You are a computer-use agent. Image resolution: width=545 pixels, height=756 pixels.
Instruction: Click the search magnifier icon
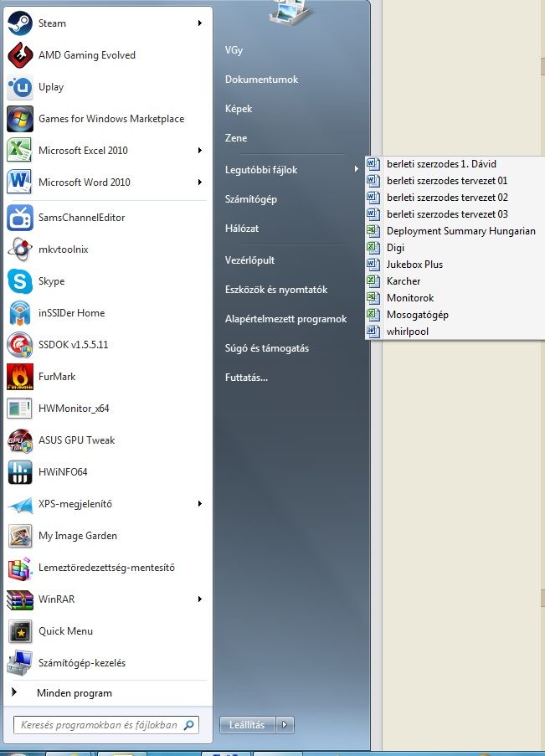pyautogui.click(x=189, y=725)
